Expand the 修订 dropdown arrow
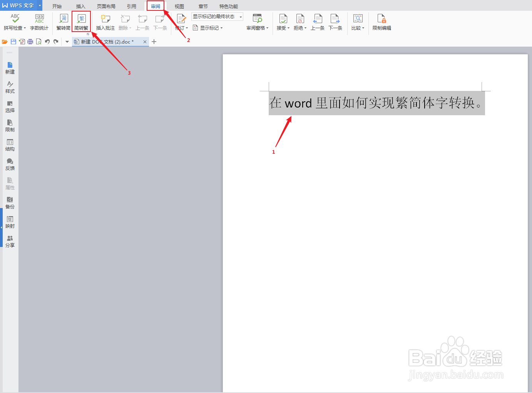Image resolution: width=532 pixels, height=393 pixels. click(x=187, y=28)
